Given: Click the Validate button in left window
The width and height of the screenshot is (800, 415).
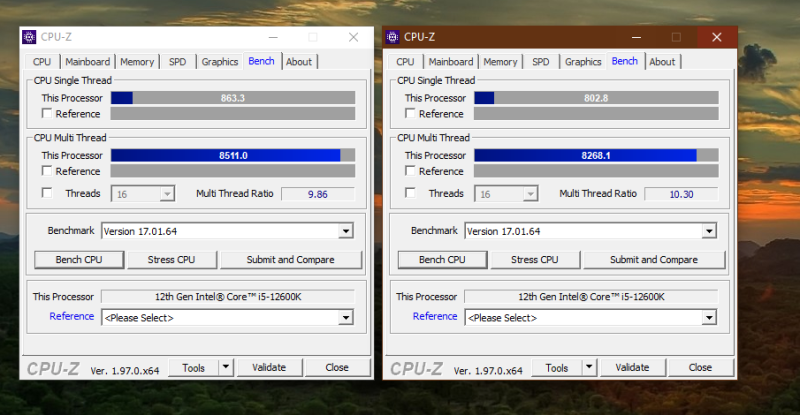Looking at the screenshot, I should point(269,368).
